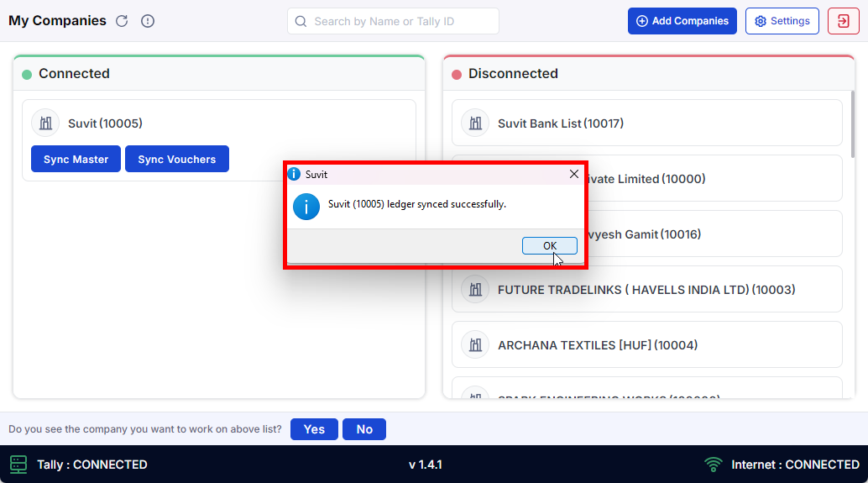The width and height of the screenshot is (868, 483).
Task: Click the small info icon in dialog title bar
Action: [294, 174]
